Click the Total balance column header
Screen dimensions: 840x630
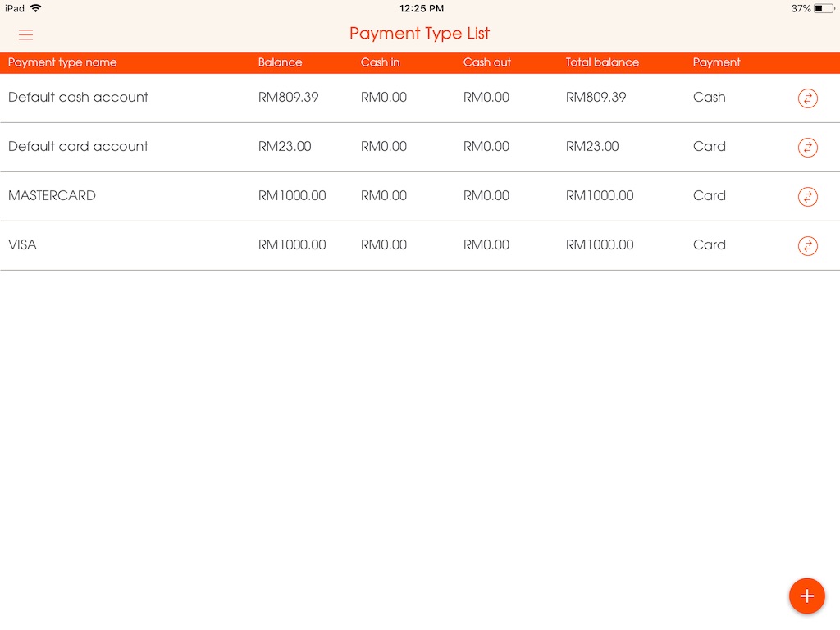click(x=602, y=62)
